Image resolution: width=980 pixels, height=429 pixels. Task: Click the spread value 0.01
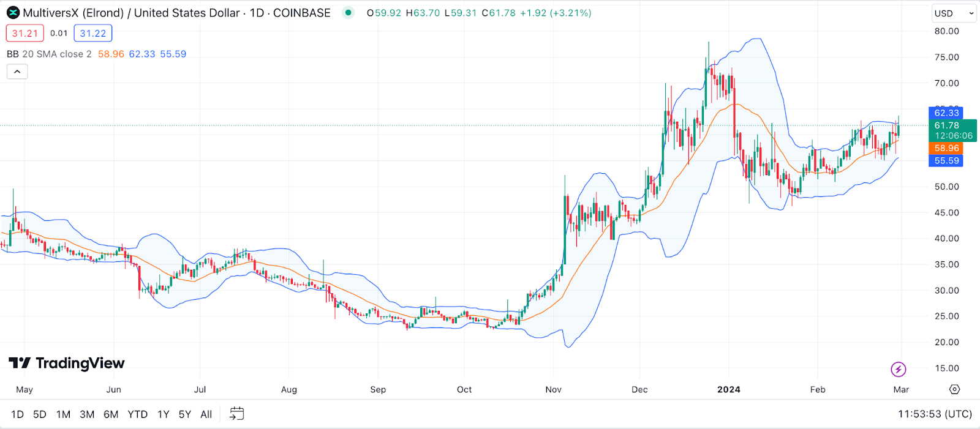59,34
